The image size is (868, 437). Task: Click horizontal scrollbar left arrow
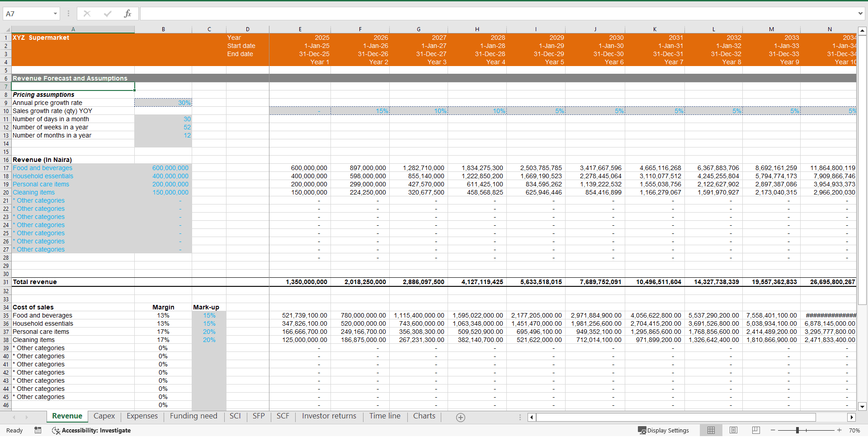point(532,418)
